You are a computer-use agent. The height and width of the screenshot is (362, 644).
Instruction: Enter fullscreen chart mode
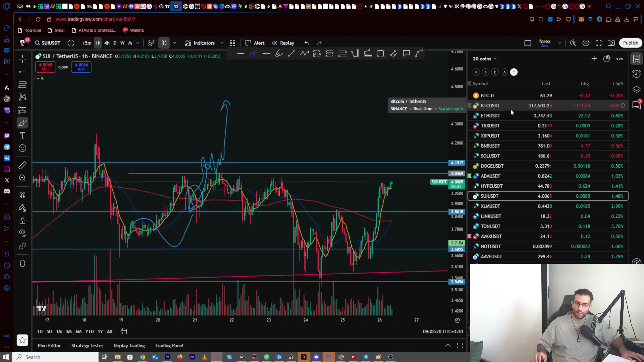(x=599, y=43)
